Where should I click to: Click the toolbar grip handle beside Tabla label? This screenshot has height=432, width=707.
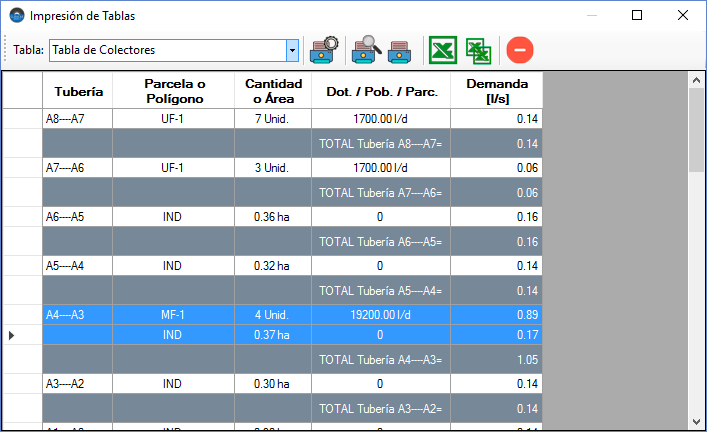tap(5, 49)
